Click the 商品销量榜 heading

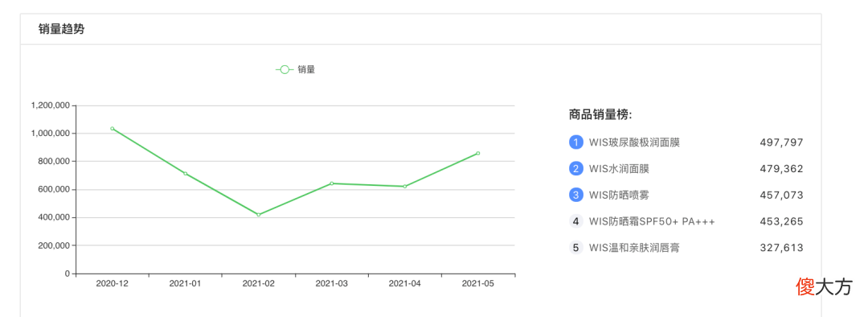tap(600, 115)
